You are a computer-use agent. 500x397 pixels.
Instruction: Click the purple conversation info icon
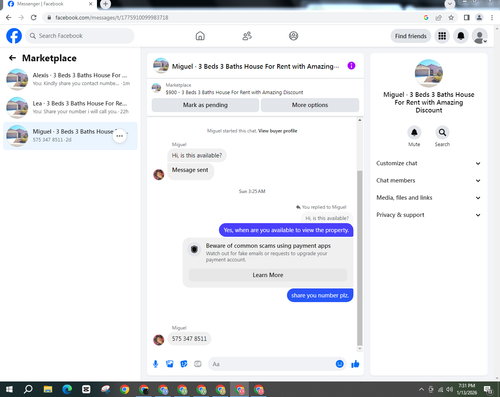coord(351,66)
